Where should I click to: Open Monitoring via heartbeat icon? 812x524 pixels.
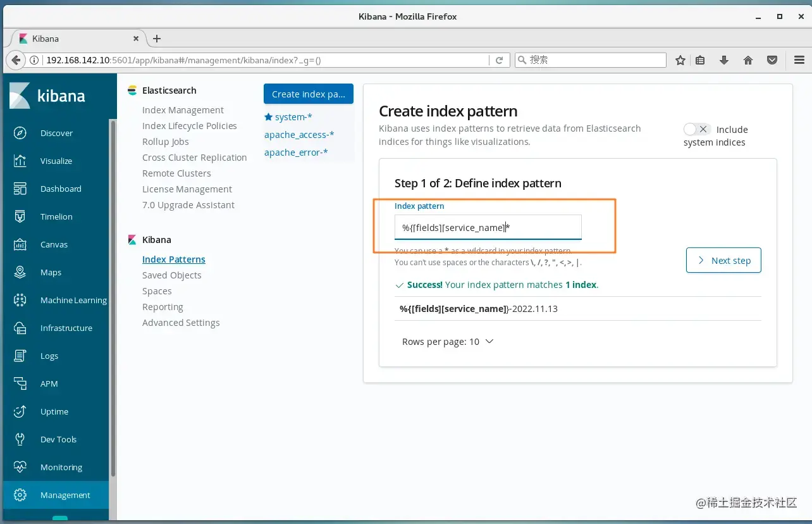point(20,467)
